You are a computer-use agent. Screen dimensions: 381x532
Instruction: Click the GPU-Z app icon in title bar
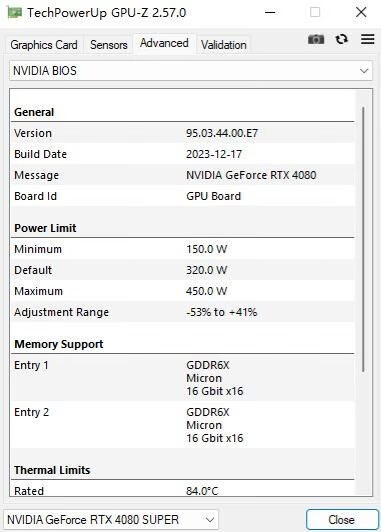(15, 13)
